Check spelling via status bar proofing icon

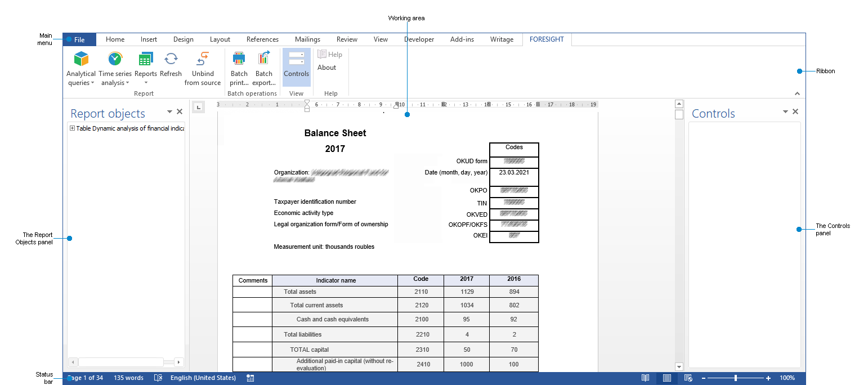[158, 378]
